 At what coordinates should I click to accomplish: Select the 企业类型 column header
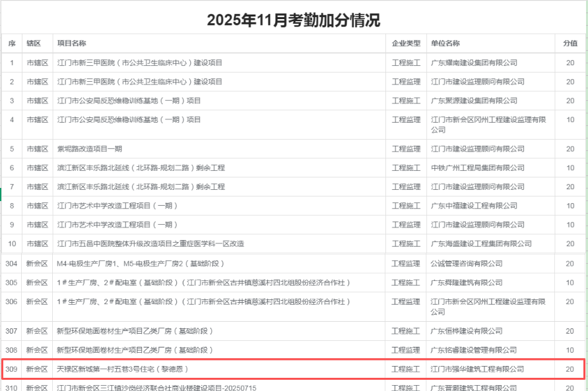(x=406, y=44)
